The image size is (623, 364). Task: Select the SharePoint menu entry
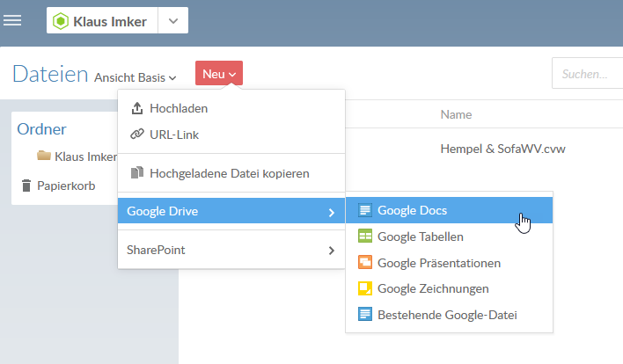231,250
